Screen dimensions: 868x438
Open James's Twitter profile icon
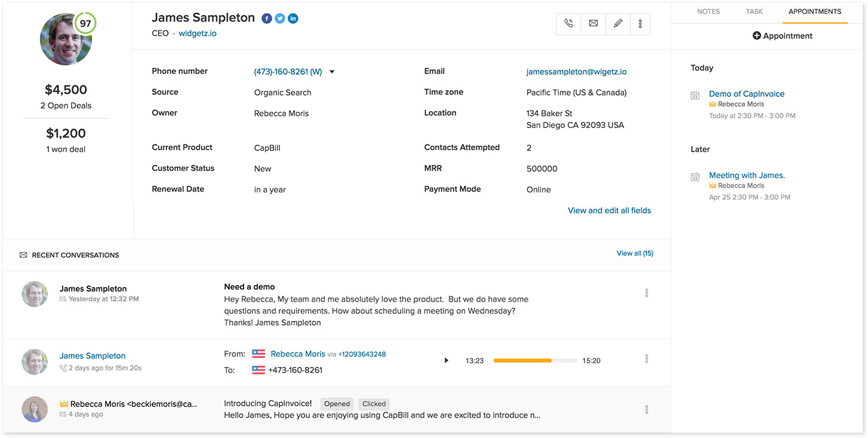(279, 18)
